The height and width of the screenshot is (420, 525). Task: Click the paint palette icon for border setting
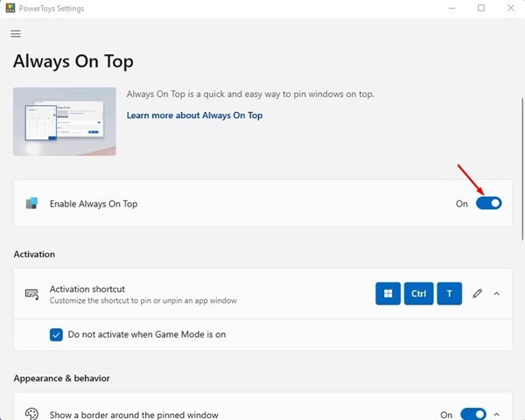[x=31, y=415]
